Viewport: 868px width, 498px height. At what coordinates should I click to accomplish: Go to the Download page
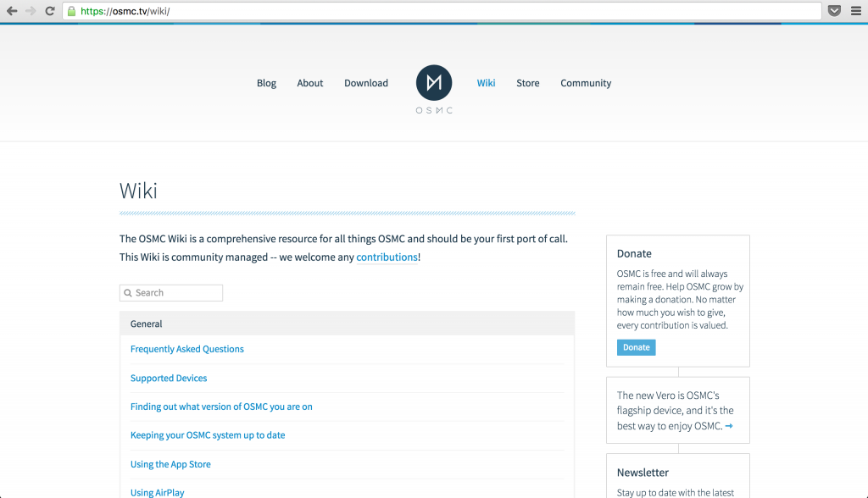pos(366,83)
